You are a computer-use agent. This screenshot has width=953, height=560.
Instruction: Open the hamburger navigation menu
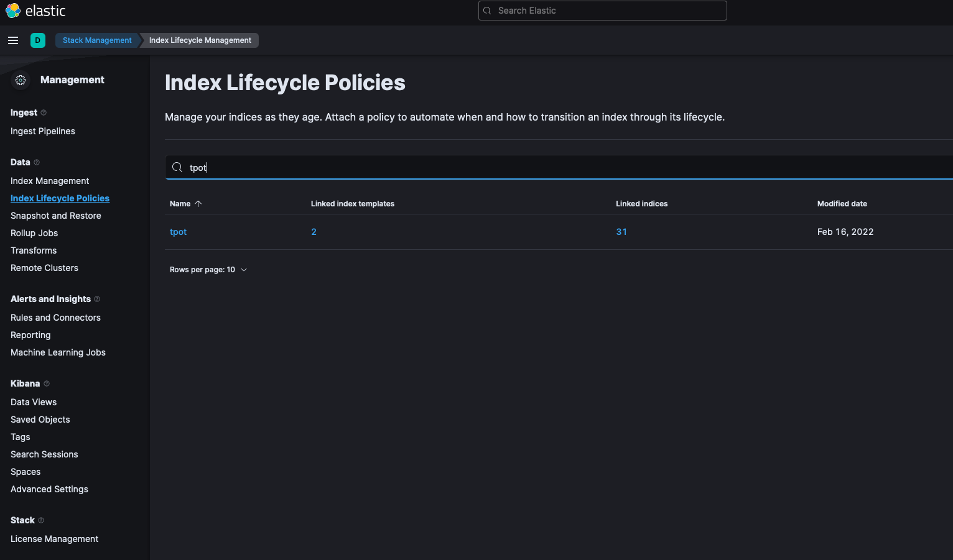[x=13, y=40]
